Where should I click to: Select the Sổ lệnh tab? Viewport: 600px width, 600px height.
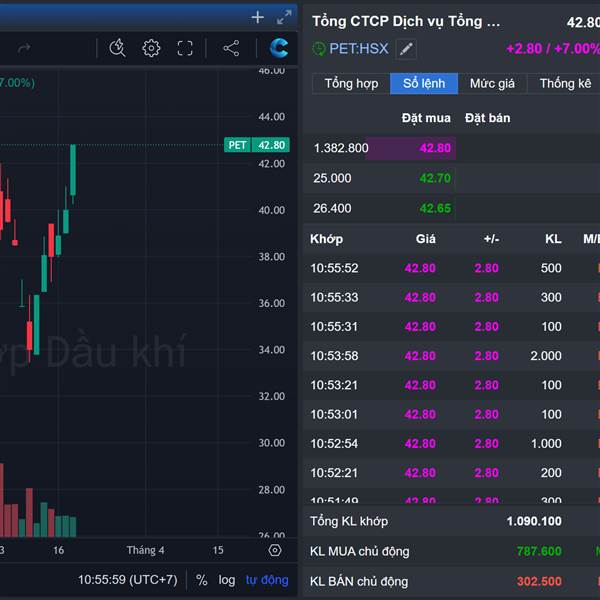(x=424, y=84)
